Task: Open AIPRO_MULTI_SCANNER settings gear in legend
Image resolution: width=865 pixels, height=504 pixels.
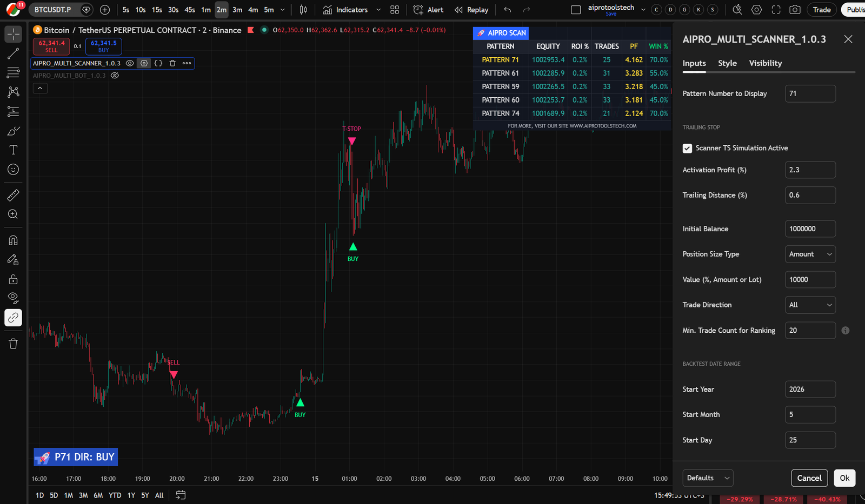Action: 144,63
